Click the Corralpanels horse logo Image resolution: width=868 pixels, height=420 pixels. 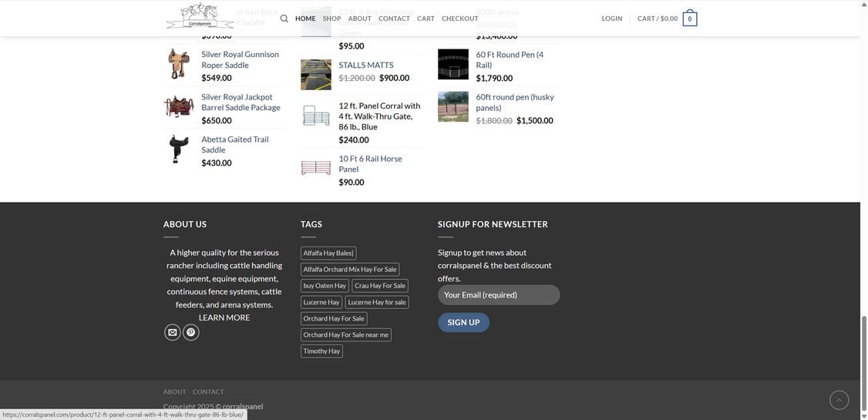click(x=200, y=16)
